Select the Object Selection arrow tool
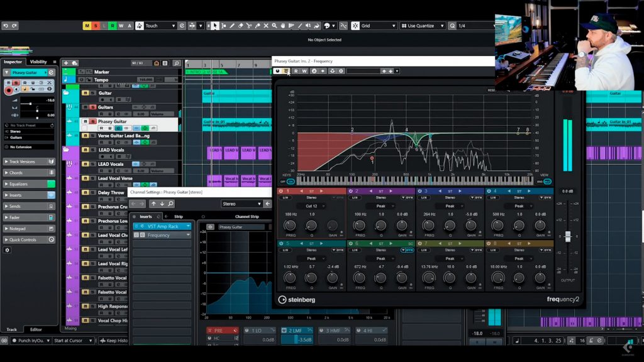Viewport: 644px width, 362px height. 216,26
